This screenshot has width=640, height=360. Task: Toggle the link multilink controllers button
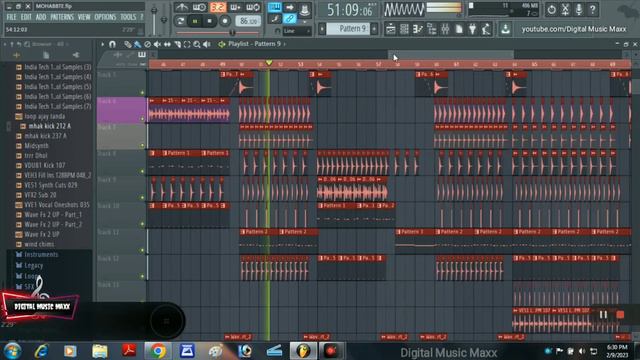coord(290,19)
